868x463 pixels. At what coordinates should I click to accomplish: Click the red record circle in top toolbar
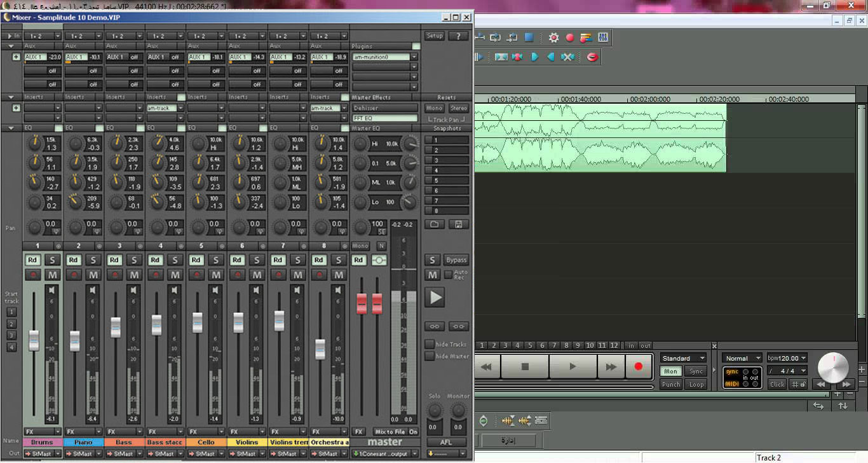[x=570, y=38]
